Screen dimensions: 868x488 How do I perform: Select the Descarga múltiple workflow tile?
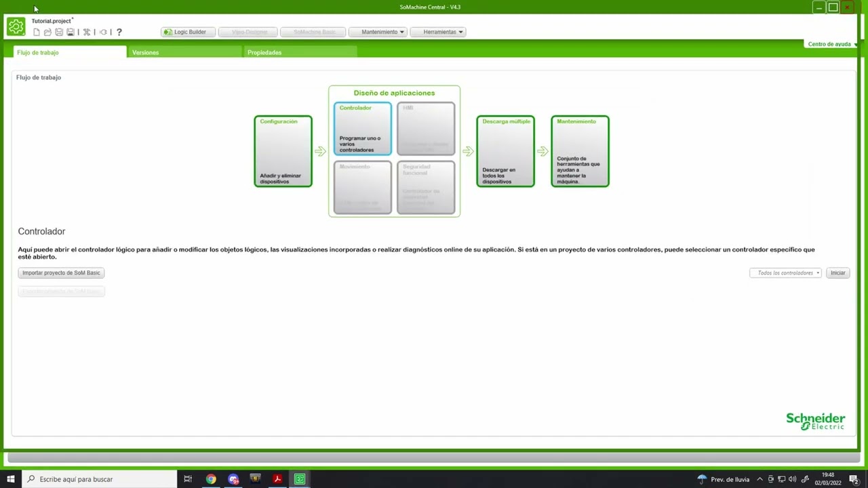(x=505, y=151)
